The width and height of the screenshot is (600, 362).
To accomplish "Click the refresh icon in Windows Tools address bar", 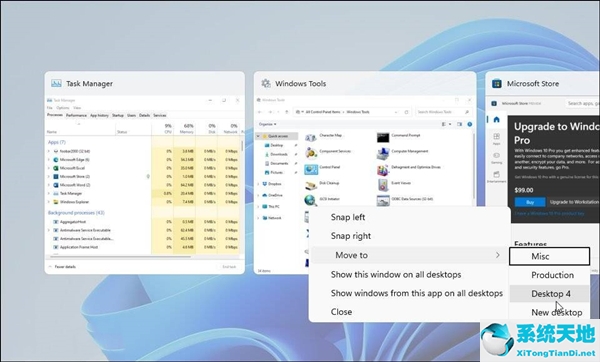I will (406, 112).
